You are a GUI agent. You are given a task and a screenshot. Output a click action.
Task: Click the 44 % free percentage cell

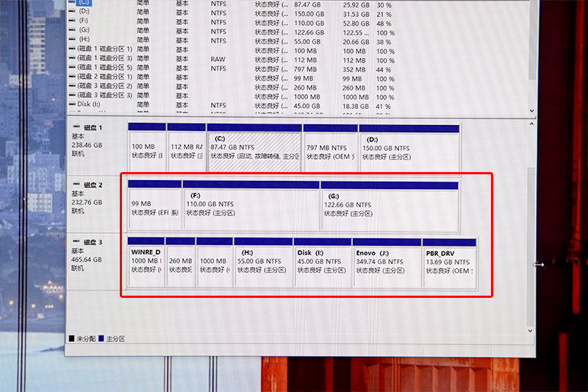(x=383, y=70)
